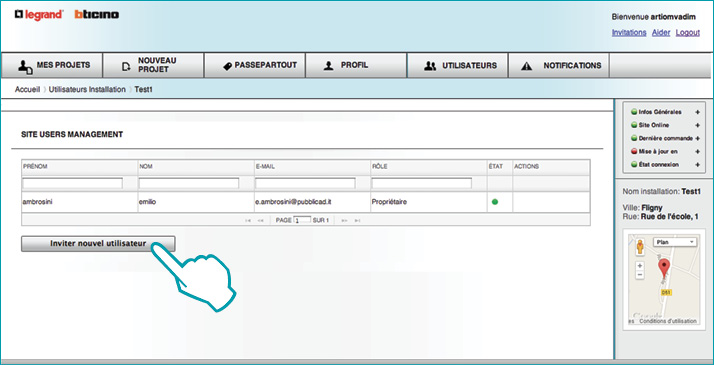Click the Street View pegman icon
Image resolution: width=714 pixels, height=365 pixels.
(640, 246)
